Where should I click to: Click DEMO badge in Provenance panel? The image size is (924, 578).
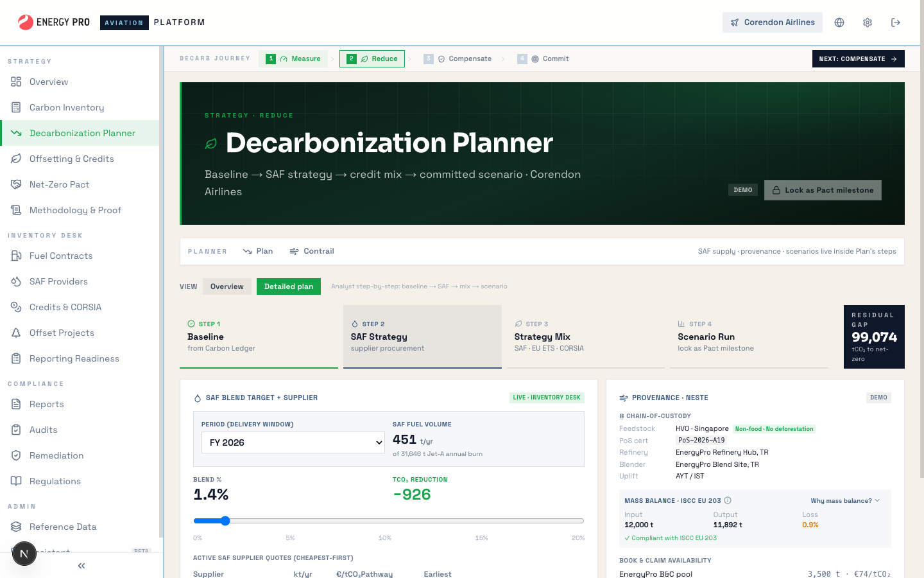(x=878, y=398)
